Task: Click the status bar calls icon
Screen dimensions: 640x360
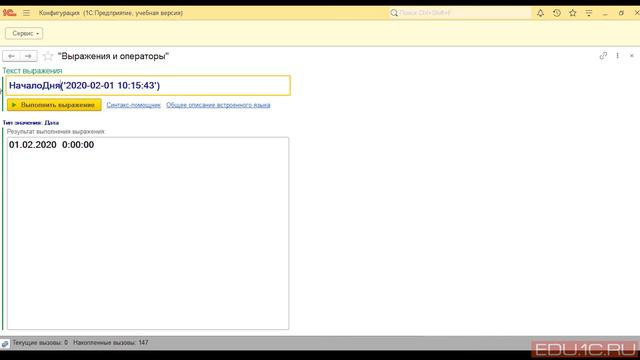Action: tap(5, 343)
